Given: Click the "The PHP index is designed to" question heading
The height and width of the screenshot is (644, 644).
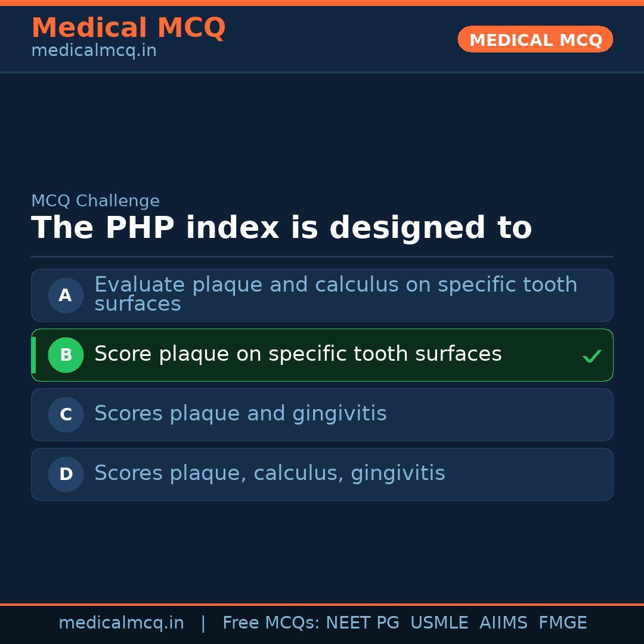Looking at the screenshot, I should [x=281, y=228].
